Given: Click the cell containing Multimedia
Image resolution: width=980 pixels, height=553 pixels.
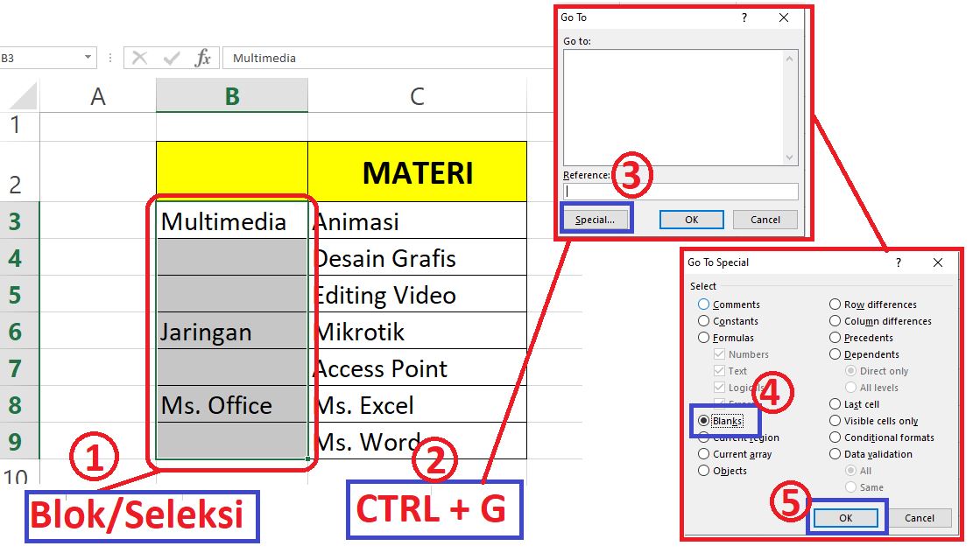Looking at the screenshot, I should click(232, 221).
